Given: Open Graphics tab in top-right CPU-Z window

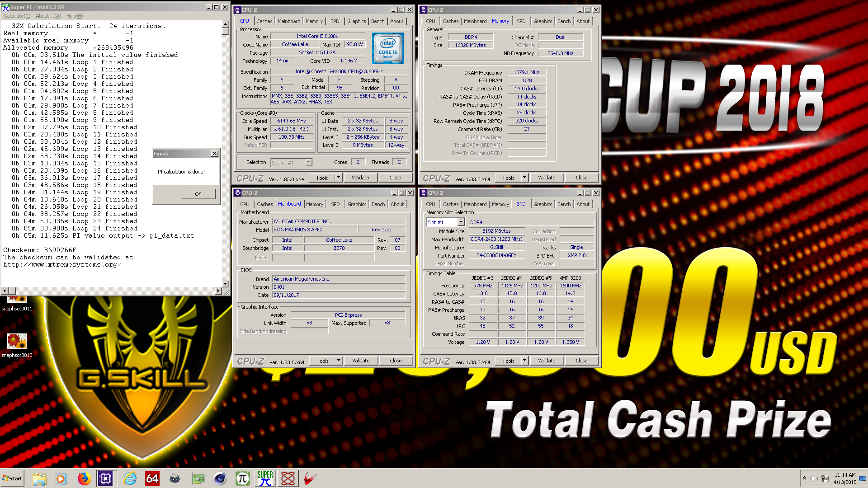Looking at the screenshot, I should point(542,21).
